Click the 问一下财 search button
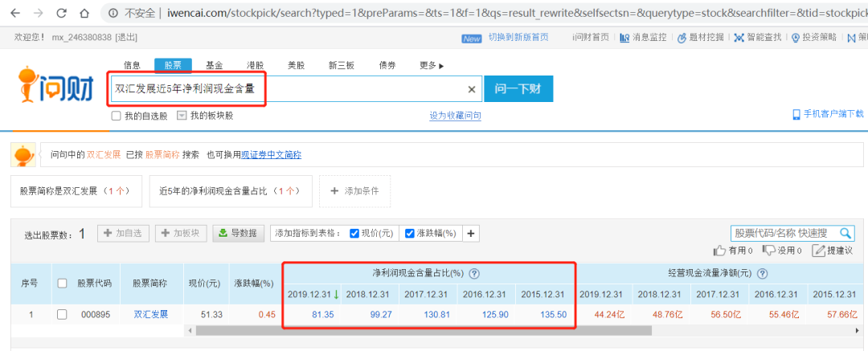 [518, 88]
